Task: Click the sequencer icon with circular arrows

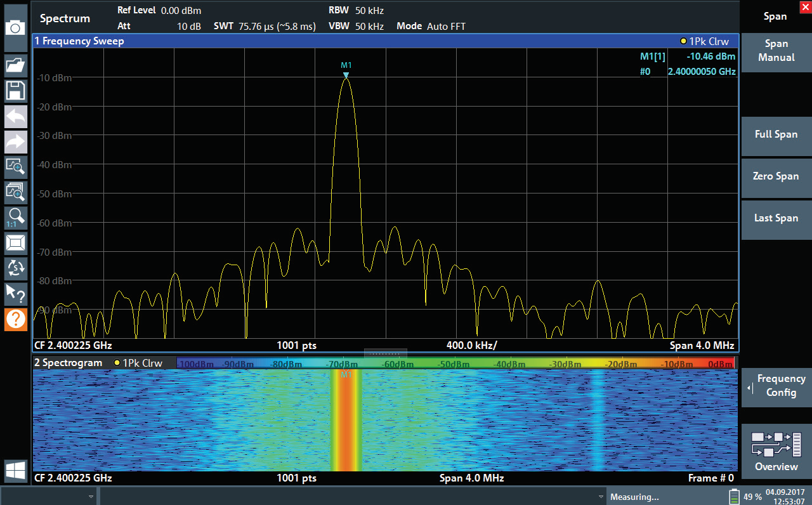Action: 15,268
